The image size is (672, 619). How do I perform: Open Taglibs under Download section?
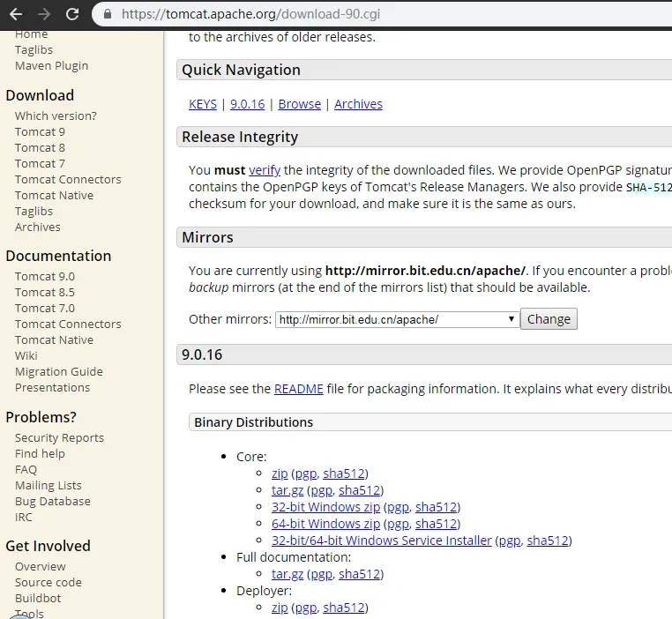[x=34, y=212]
